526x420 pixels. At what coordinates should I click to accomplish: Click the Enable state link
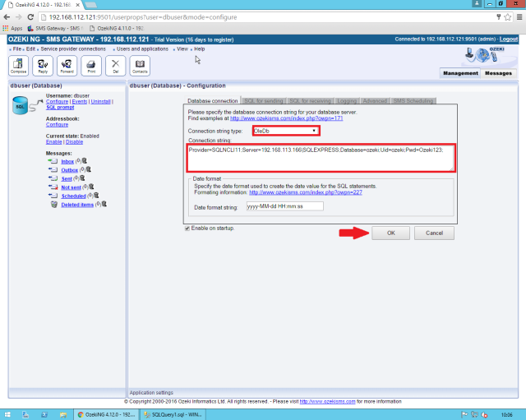(x=53, y=142)
